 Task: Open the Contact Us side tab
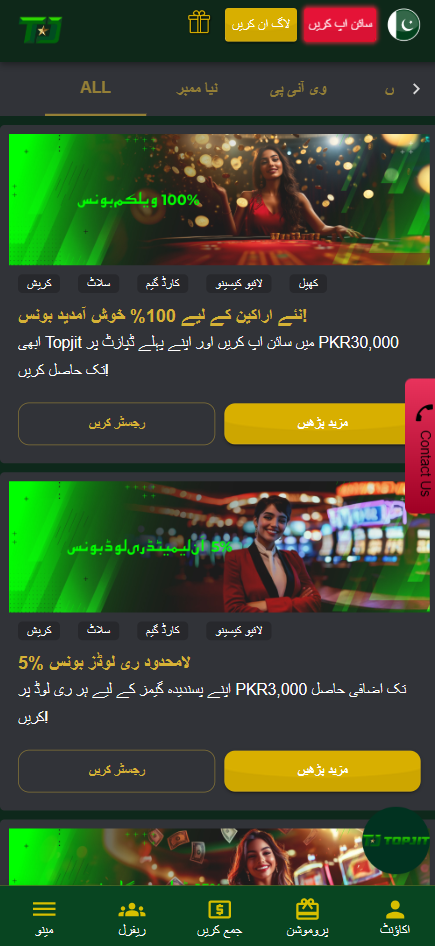click(x=421, y=446)
